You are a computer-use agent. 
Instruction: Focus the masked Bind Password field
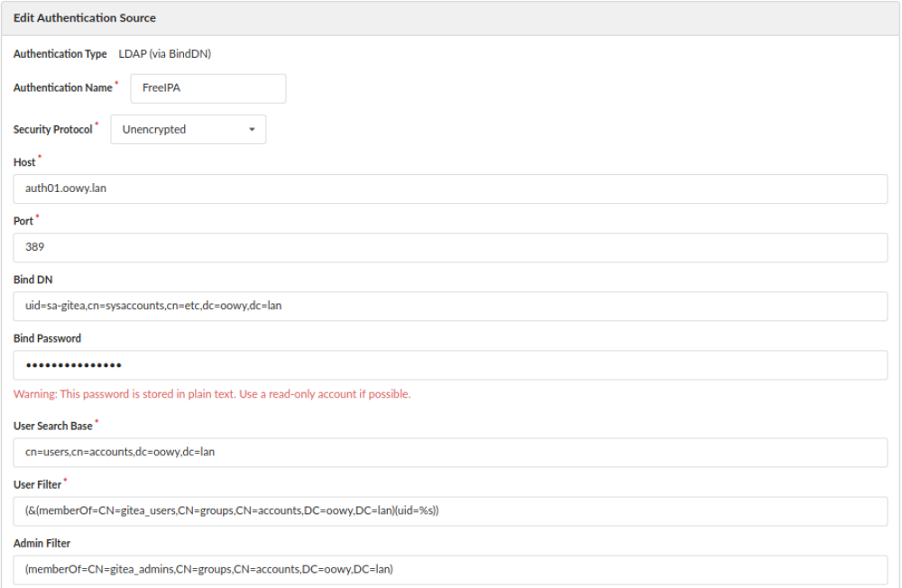pos(450,365)
